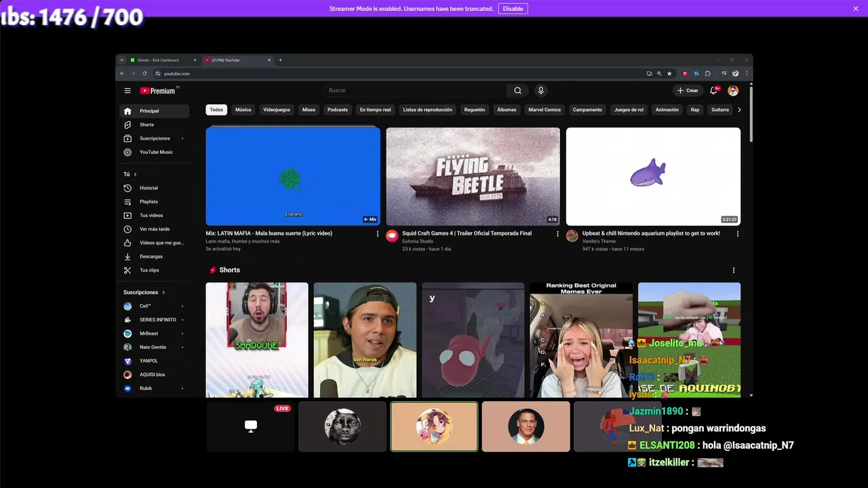Open Ranking Best Original Memes short
Viewport: 868px width, 488px height.
click(581, 340)
